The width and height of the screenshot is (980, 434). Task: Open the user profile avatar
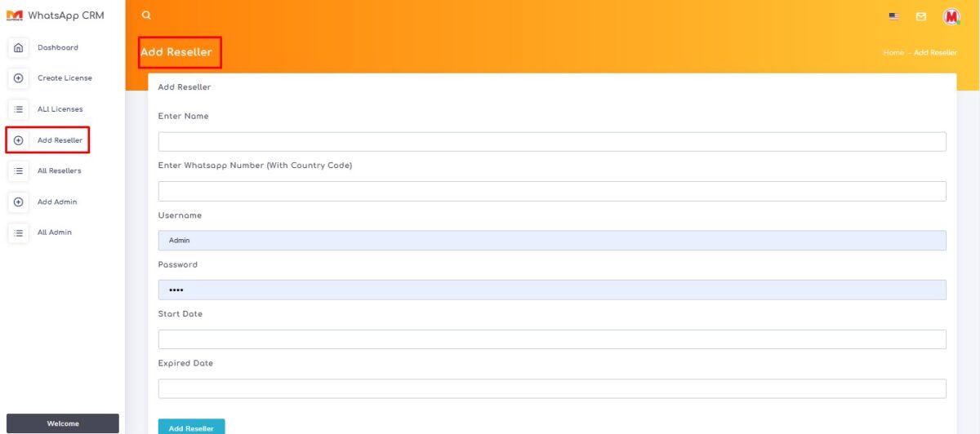coord(951,16)
